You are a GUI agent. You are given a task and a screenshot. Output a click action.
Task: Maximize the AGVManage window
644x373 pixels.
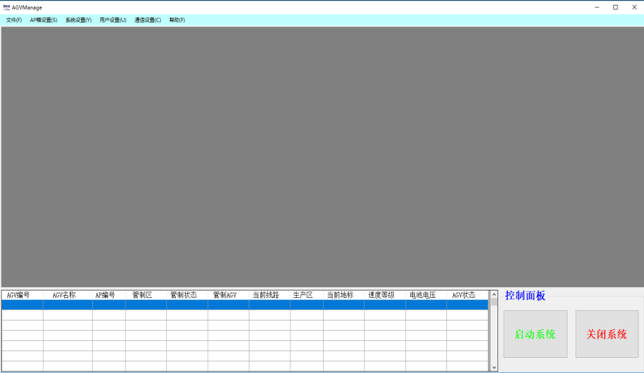tap(615, 7)
